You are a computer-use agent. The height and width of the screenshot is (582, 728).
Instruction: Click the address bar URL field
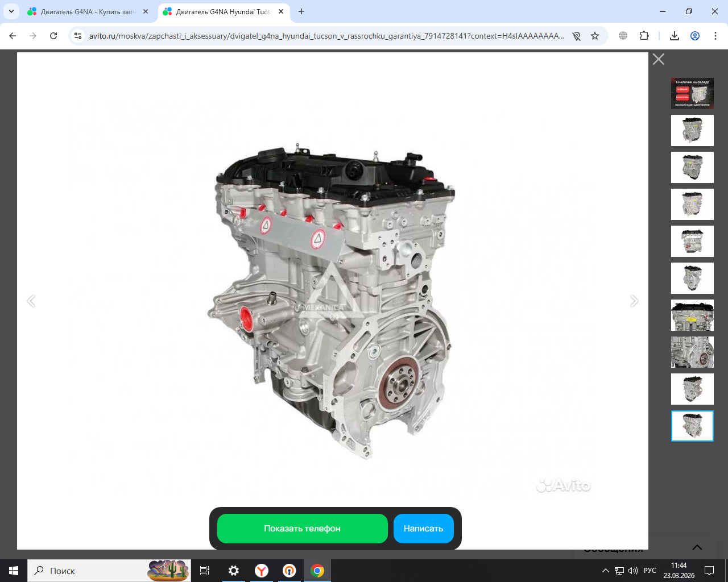pyautogui.click(x=327, y=36)
